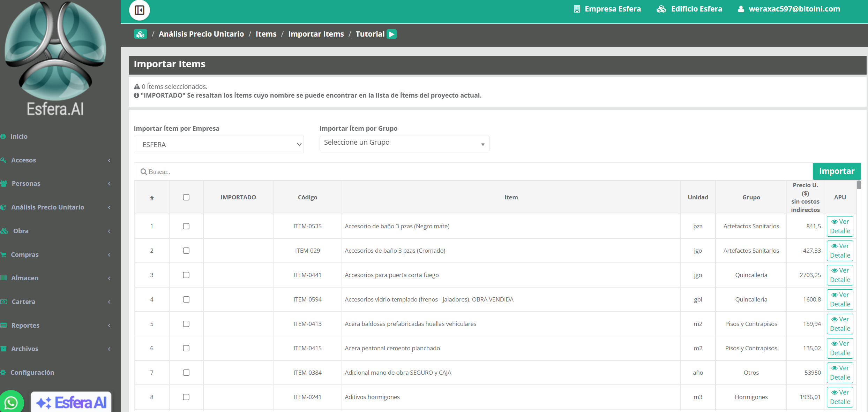Image resolution: width=868 pixels, height=412 pixels.
Task: Click the Empresa Esfera building icon
Action: [577, 9]
